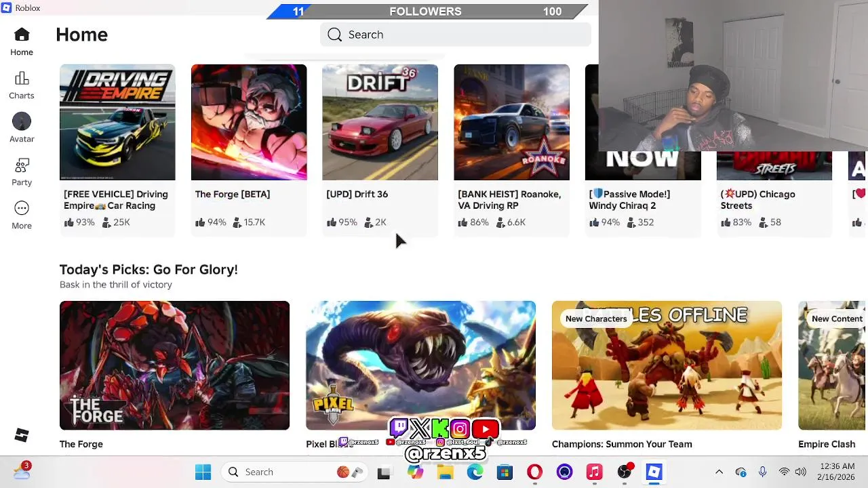The width and height of the screenshot is (868, 488).
Task: Open The Forge [BETA] thumbnail
Action: [x=249, y=123]
